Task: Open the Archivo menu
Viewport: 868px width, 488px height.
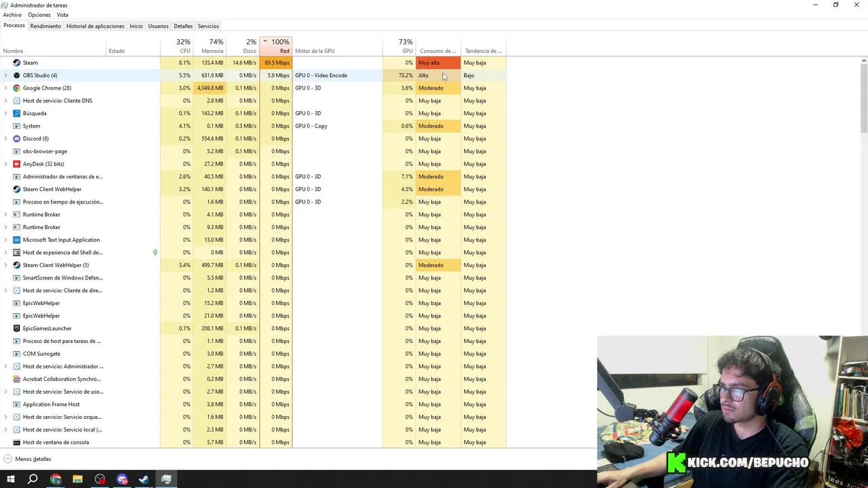Action: pyautogui.click(x=12, y=15)
